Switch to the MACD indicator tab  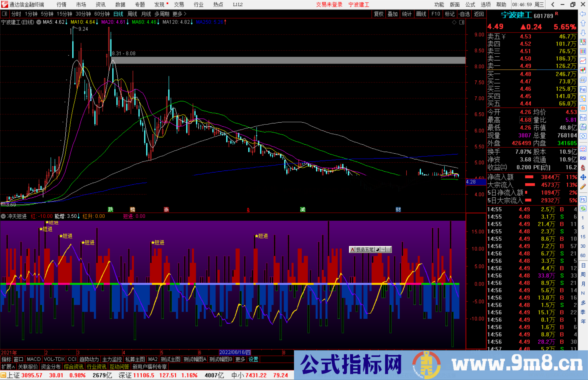33,359
